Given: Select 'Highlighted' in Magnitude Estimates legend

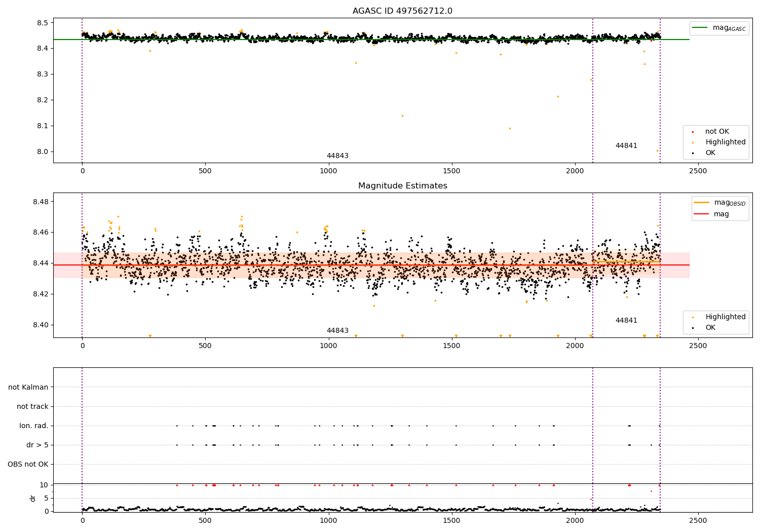Looking at the screenshot, I should point(726,317).
